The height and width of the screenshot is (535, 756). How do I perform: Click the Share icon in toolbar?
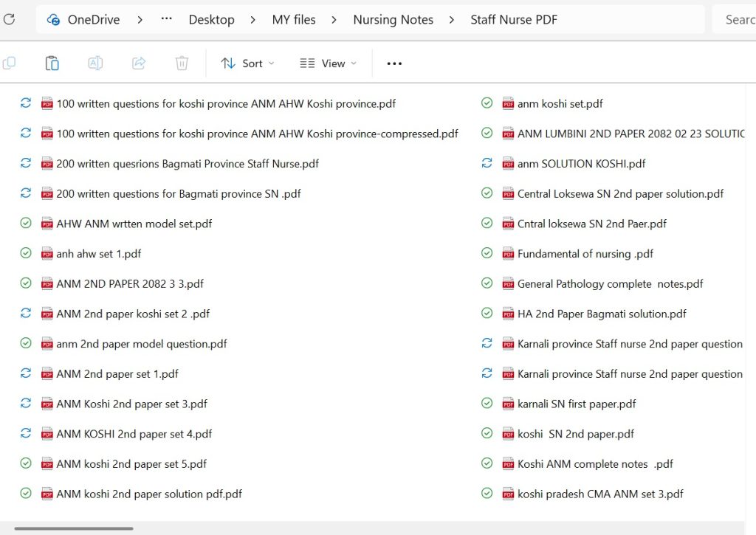click(x=139, y=63)
